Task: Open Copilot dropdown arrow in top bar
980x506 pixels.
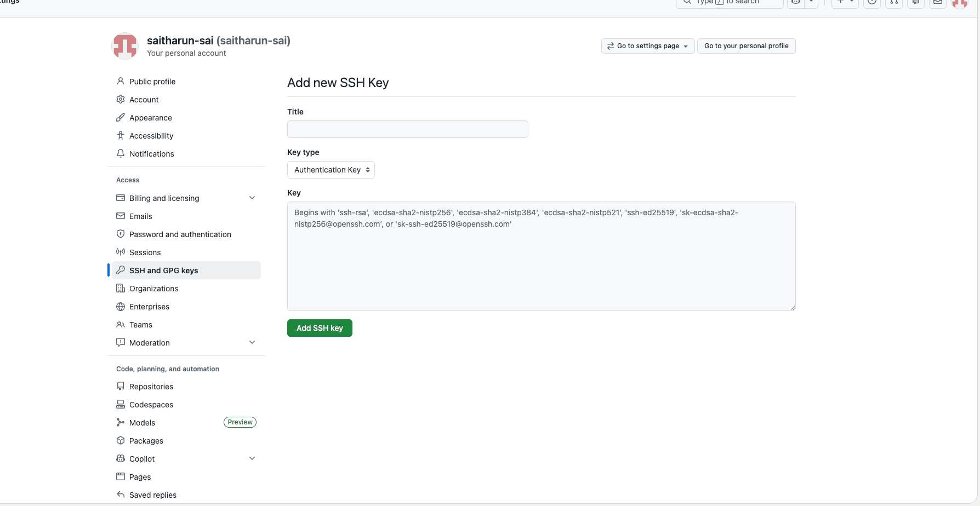Action: (811, 2)
